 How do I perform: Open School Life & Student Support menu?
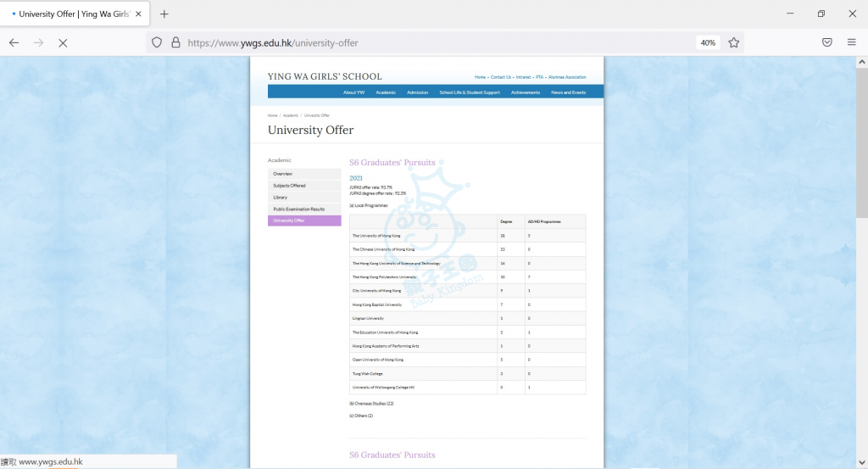coord(469,92)
